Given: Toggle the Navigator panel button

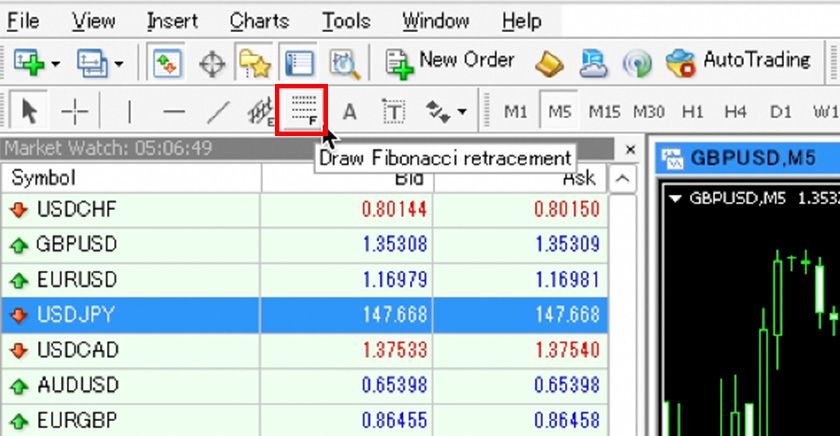Looking at the screenshot, I should 254,64.
